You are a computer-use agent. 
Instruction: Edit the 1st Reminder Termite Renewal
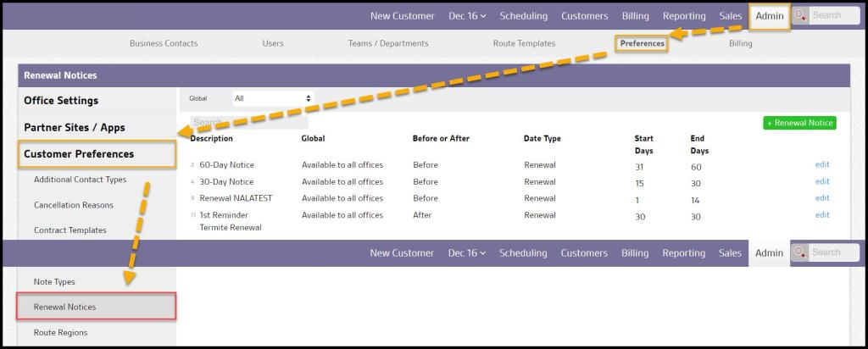pyautogui.click(x=821, y=215)
